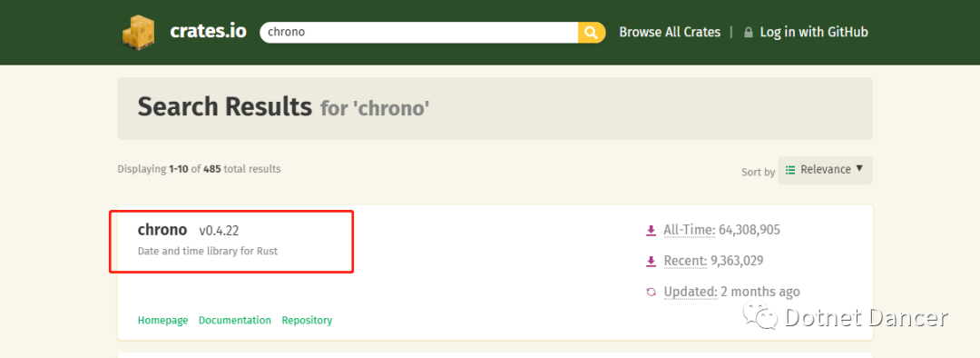The width and height of the screenshot is (980, 358).
Task: Open chrono's Repository link
Action: click(x=307, y=320)
